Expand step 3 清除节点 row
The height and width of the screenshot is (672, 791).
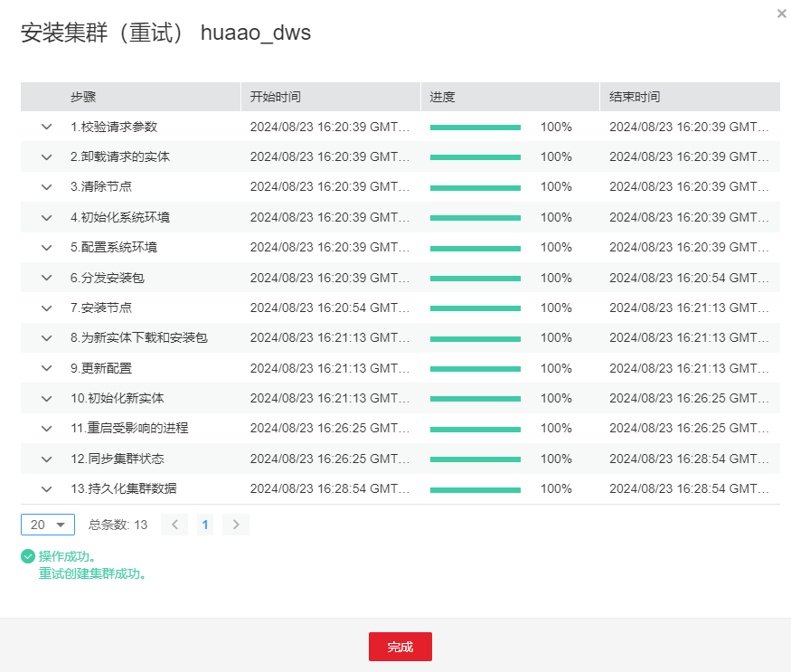click(46, 187)
